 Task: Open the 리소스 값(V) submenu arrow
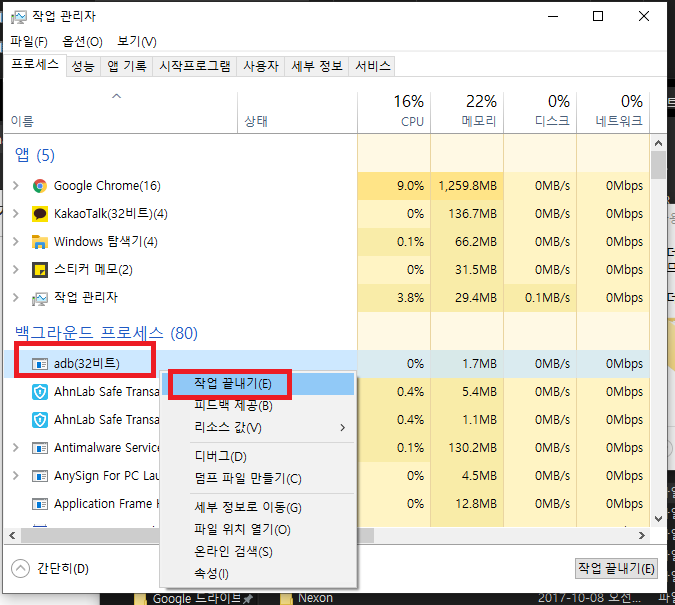click(x=343, y=428)
